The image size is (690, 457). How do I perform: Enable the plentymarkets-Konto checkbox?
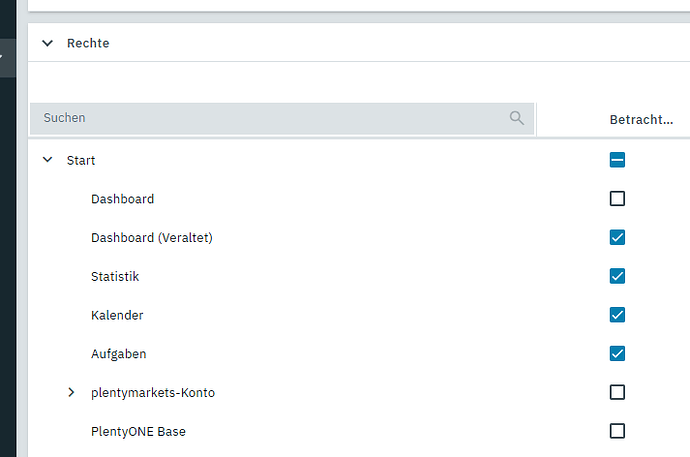(617, 392)
